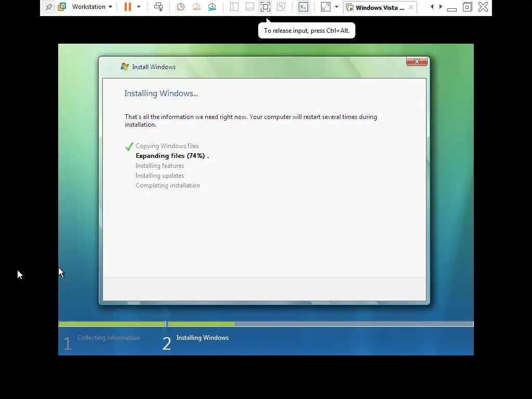Toggle full screen mode

(265, 7)
